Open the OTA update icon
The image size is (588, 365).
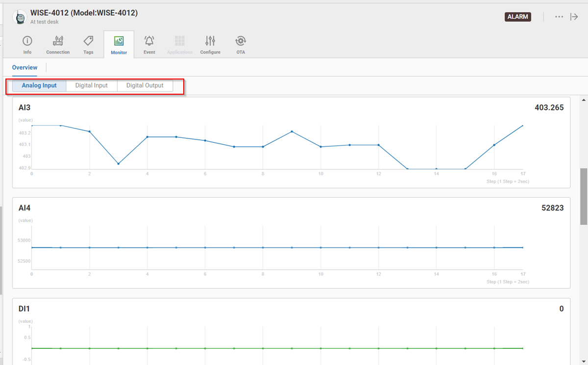click(240, 41)
